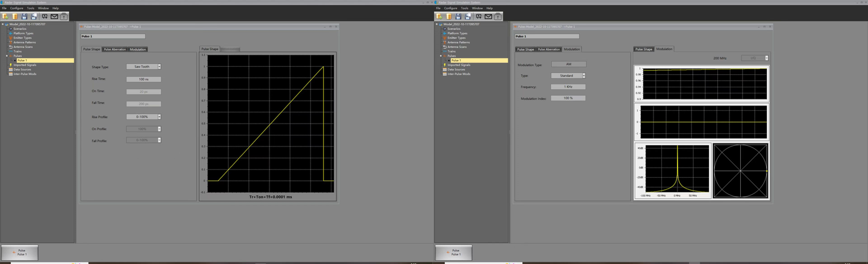The width and height of the screenshot is (868, 264).
Task: Select Pulse Shape graph tab in right window
Action: (x=644, y=49)
